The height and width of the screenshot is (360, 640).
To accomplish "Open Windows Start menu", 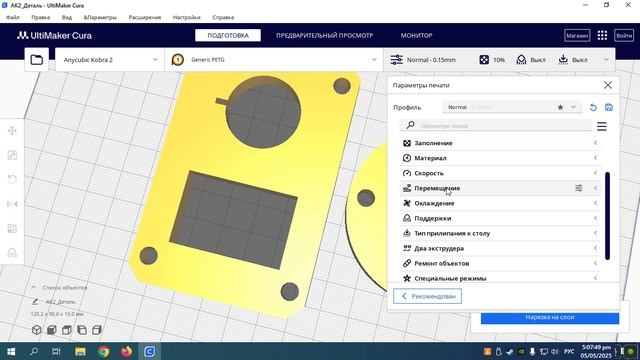I will tap(11, 351).
